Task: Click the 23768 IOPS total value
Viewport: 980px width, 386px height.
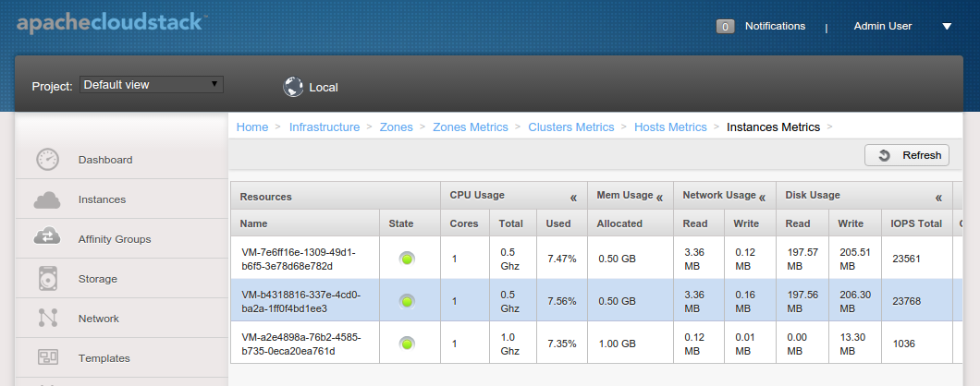Action: [x=906, y=301]
